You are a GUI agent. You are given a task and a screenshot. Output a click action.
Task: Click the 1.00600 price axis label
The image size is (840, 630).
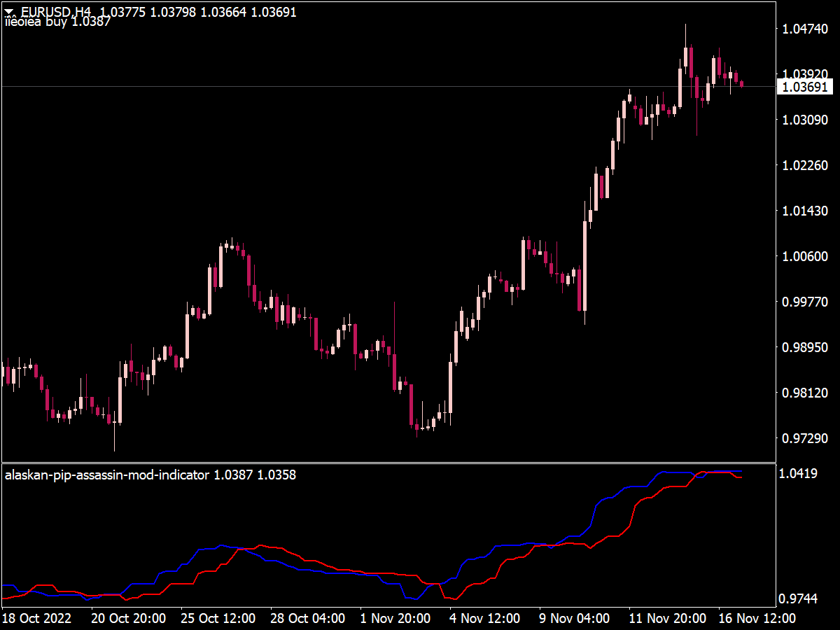click(x=804, y=256)
